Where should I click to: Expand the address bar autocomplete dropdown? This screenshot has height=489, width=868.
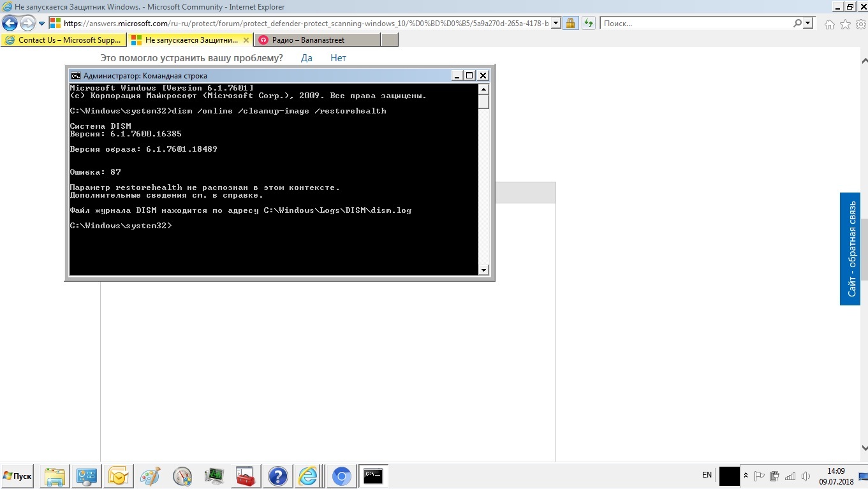(555, 24)
